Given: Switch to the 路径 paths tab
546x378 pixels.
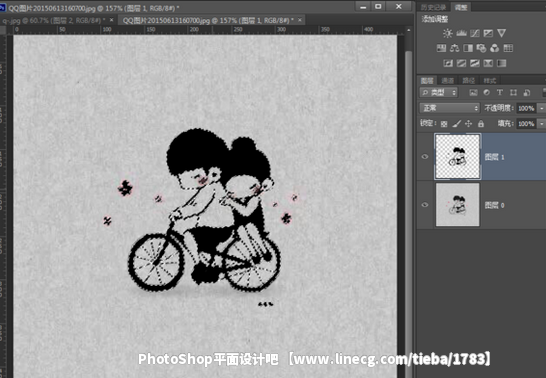Looking at the screenshot, I should coord(468,81).
